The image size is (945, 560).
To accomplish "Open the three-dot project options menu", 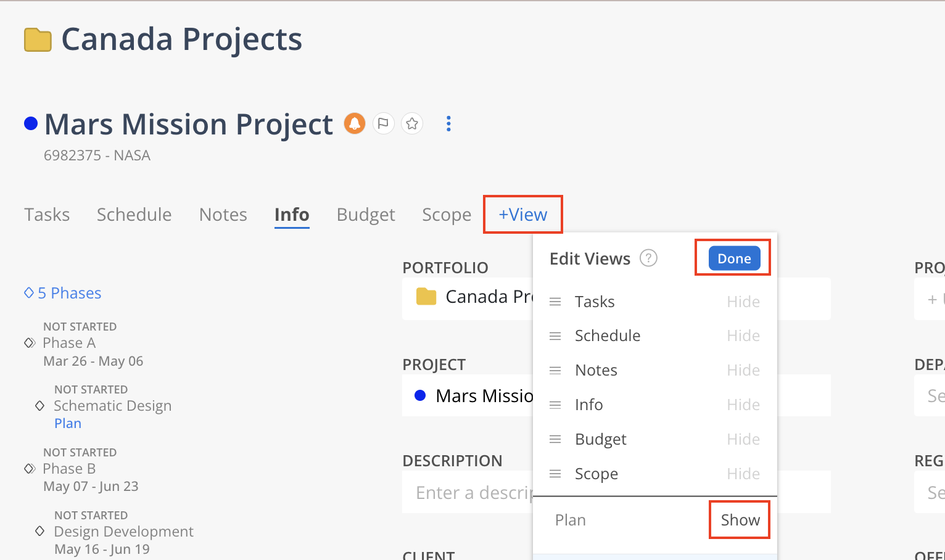I will 448,123.
